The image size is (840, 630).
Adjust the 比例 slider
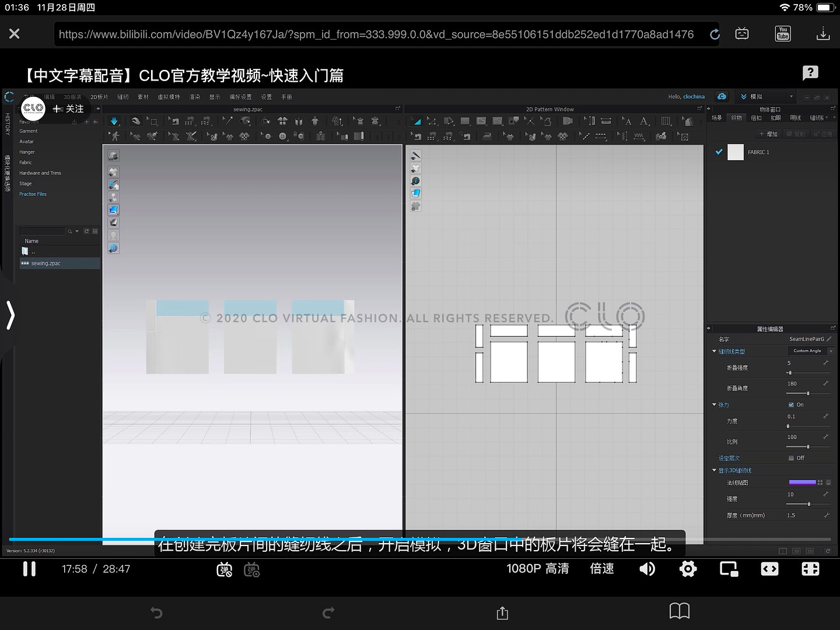click(807, 447)
